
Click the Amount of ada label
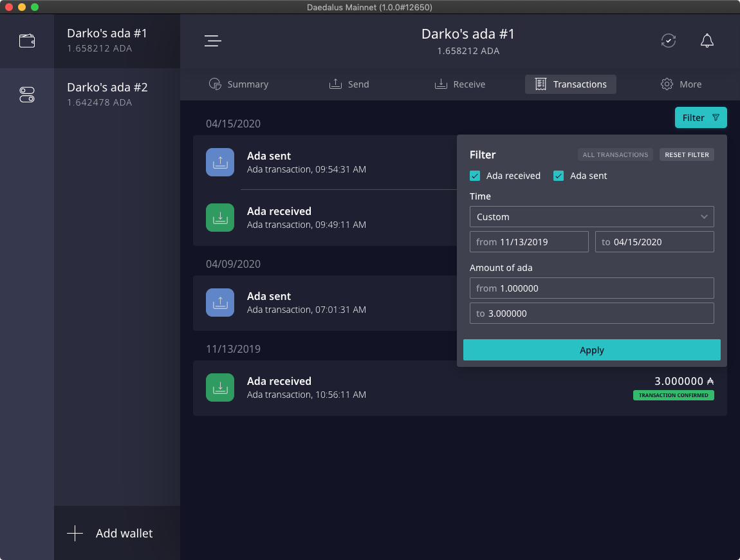point(501,268)
